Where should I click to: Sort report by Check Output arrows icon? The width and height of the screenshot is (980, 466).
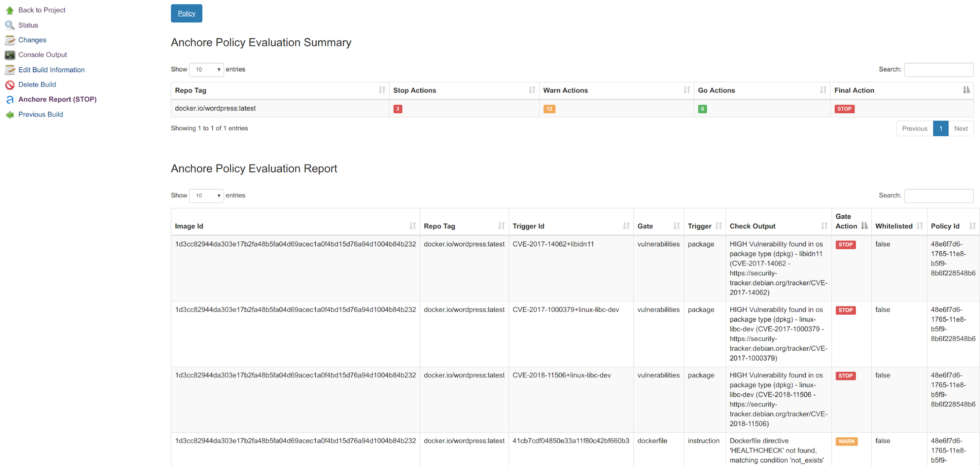coord(824,226)
